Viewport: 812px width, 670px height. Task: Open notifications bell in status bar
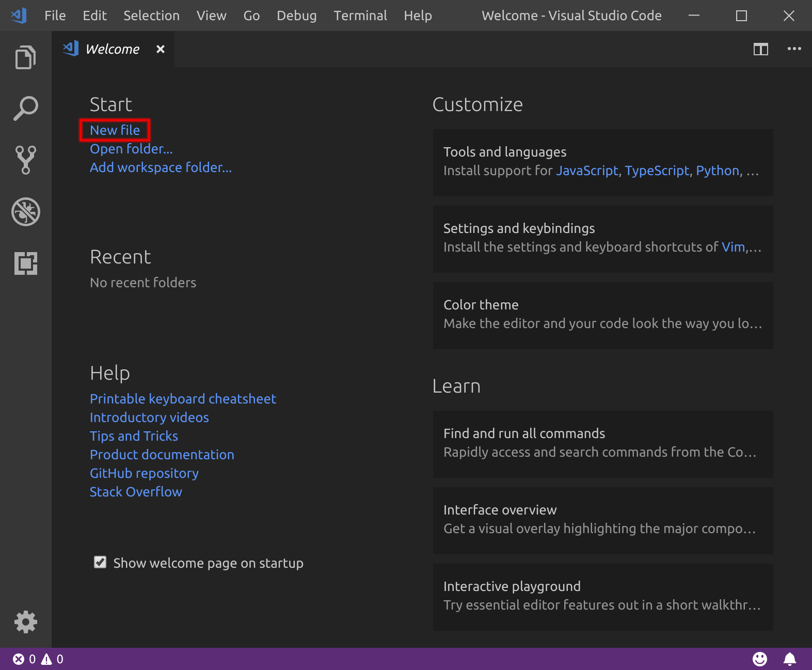pyautogui.click(x=790, y=659)
